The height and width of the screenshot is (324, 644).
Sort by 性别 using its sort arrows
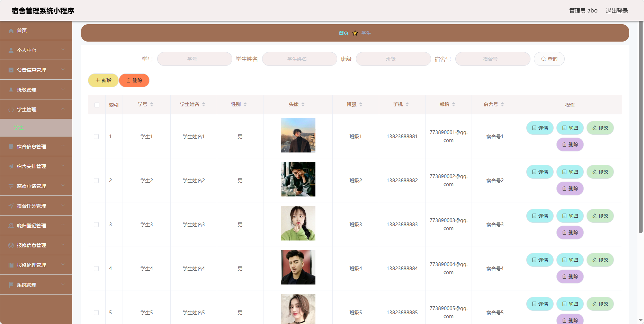click(x=245, y=105)
